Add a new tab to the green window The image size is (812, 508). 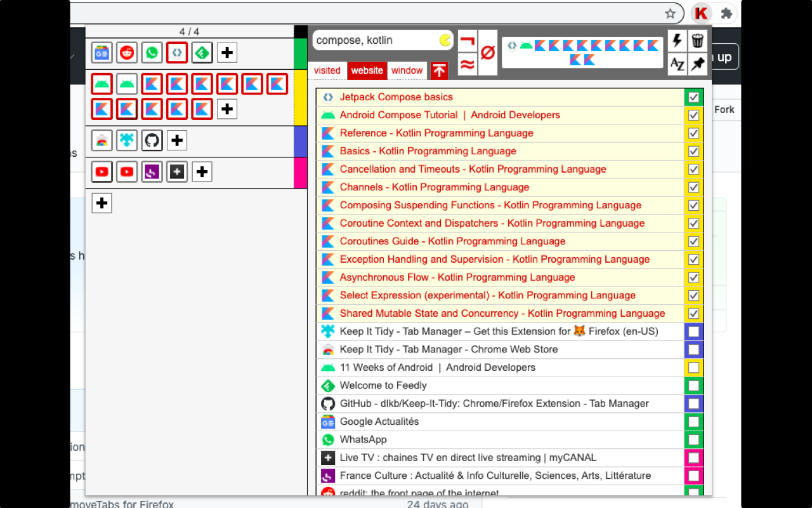[x=227, y=53]
